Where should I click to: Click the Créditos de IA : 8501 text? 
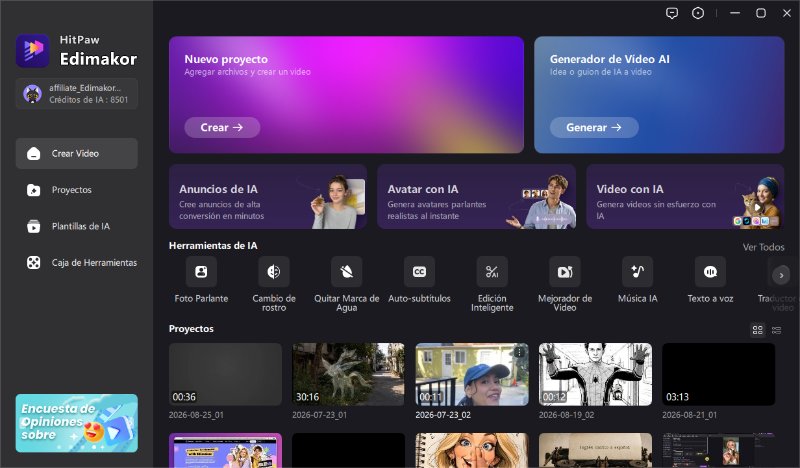[89, 100]
